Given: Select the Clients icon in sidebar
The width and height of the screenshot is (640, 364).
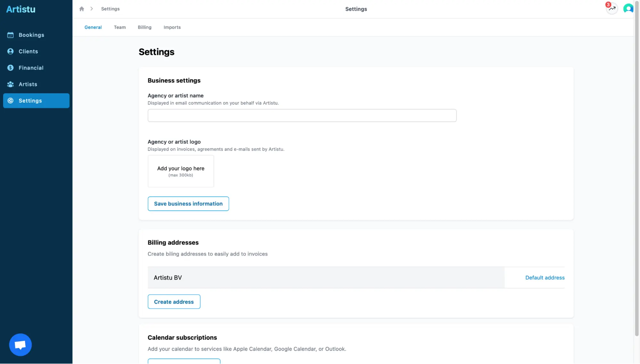Looking at the screenshot, I should click(11, 51).
